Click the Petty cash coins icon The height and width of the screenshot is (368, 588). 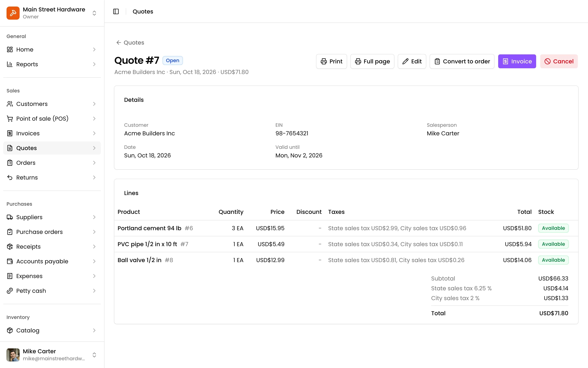pyautogui.click(x=10, y=291)
